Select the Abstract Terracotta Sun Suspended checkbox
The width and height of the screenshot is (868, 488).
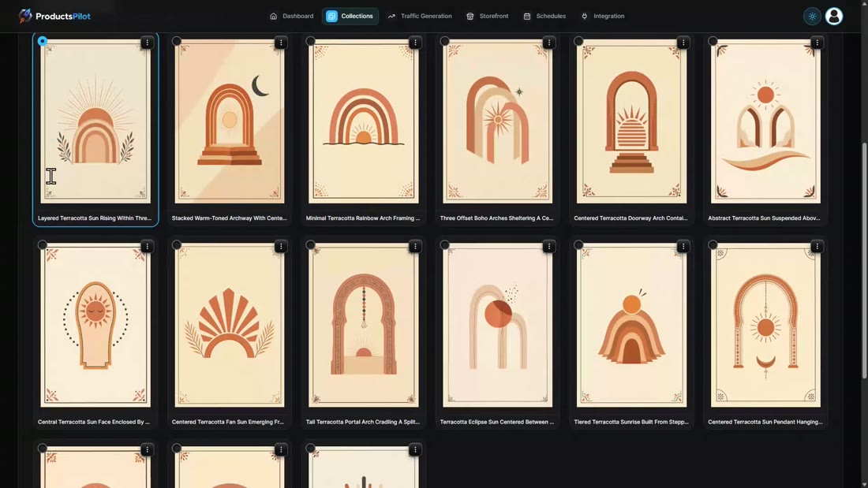pyautogui.click(x=713, y=41)
